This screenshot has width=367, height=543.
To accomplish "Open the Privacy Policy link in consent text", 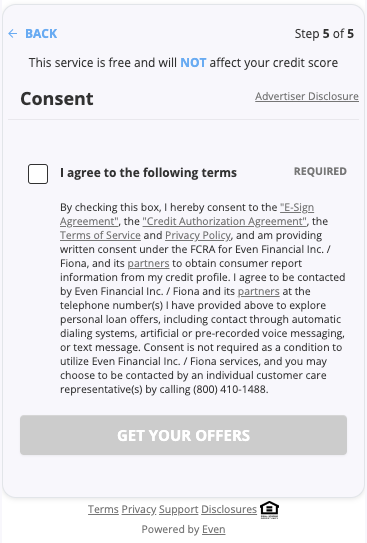I will click(x=198, y=235).
